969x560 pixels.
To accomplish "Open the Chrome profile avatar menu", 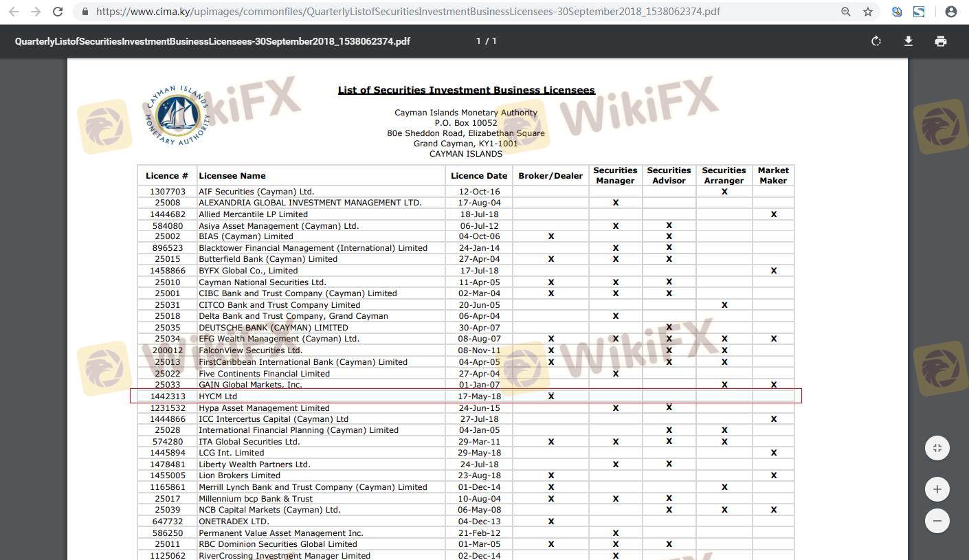I will pos(951,12).
